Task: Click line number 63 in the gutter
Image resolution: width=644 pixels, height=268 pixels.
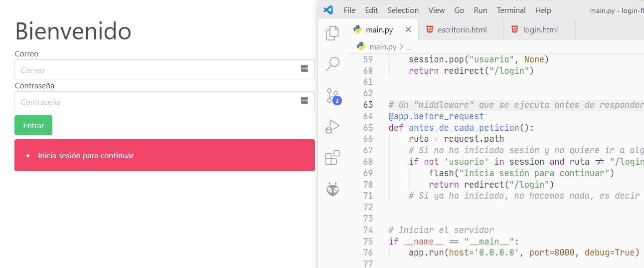Action: 368,105
